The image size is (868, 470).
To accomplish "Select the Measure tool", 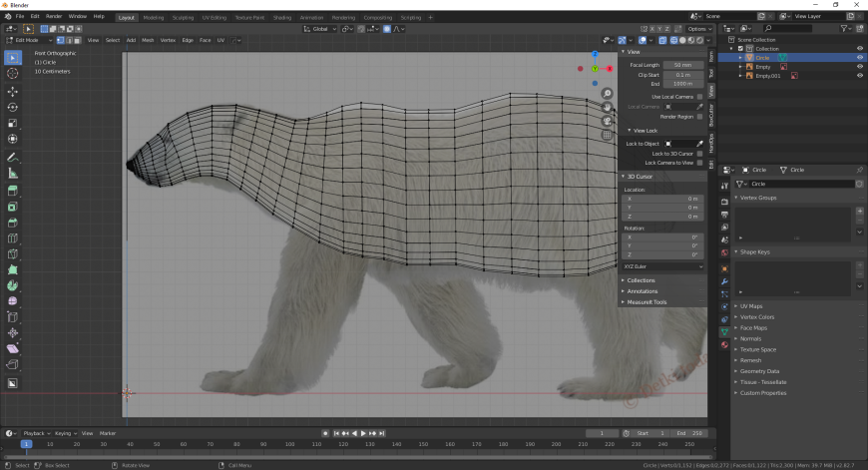I will pyautogui.click(x=13, y=174).
